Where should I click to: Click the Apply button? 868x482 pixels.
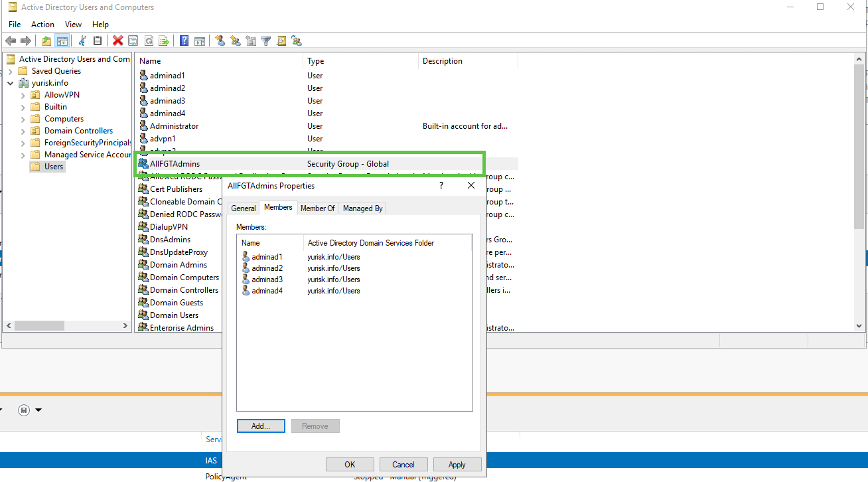pyautogui.click(x=457, y=465)
